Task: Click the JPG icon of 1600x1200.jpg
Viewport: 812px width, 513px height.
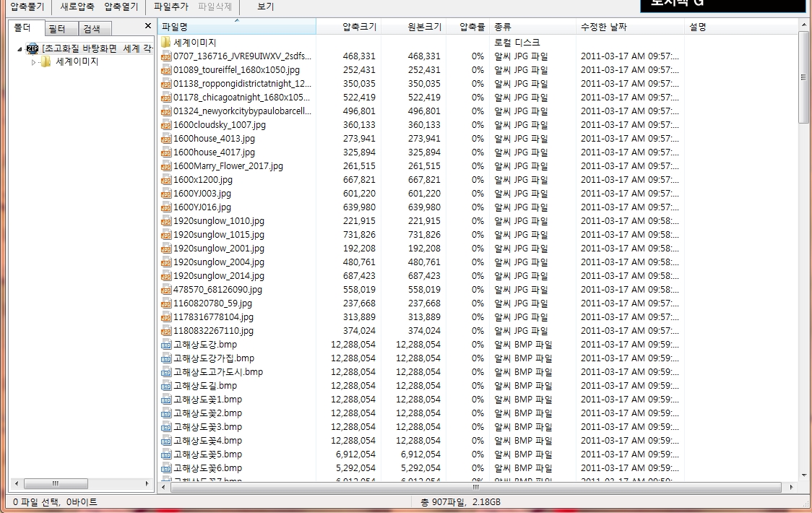Action: point(166,180)
